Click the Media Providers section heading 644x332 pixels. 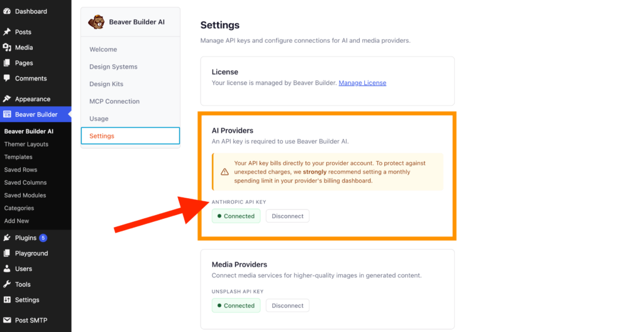(240, 265)
